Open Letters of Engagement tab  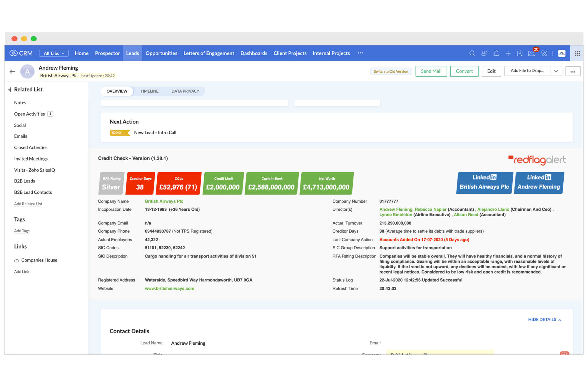click(x=209, y=53)
